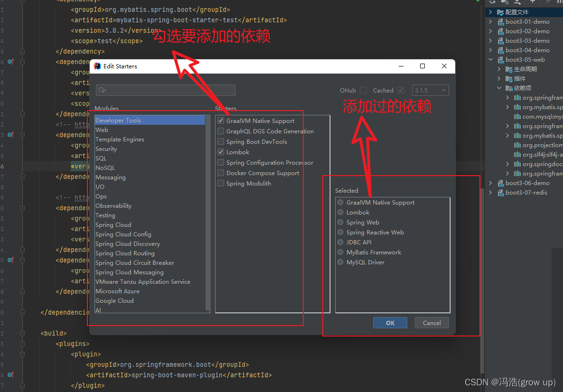This screenshot has width=563, height=392.
Task: Expand the org.springdoc dependency node
Action: click(x=507, y=164)
